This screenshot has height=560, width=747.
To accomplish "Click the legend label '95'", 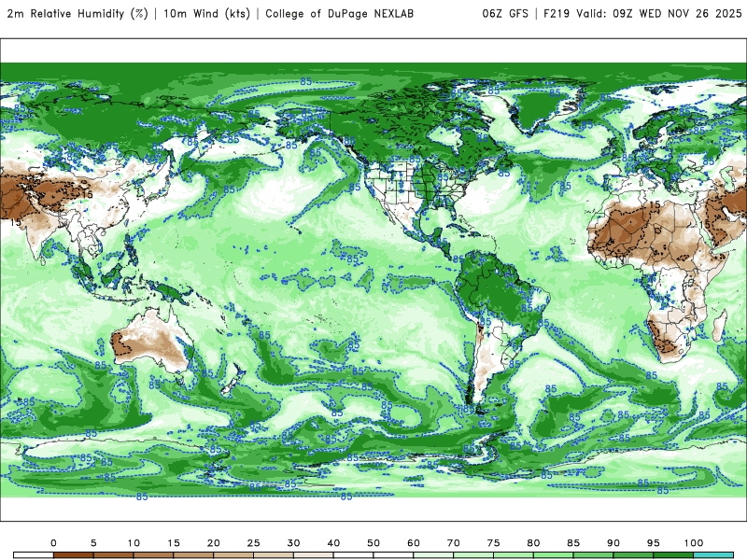I will (x=654, y=543).
